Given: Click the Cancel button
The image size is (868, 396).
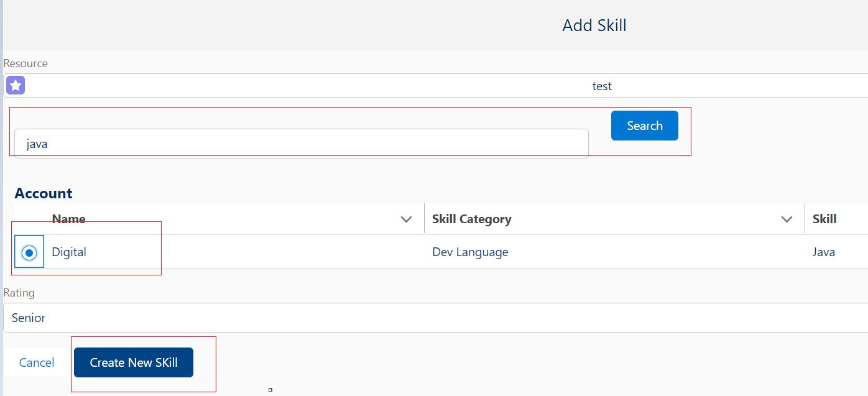Looking at the screenshot, I should [x=37, y=362].
